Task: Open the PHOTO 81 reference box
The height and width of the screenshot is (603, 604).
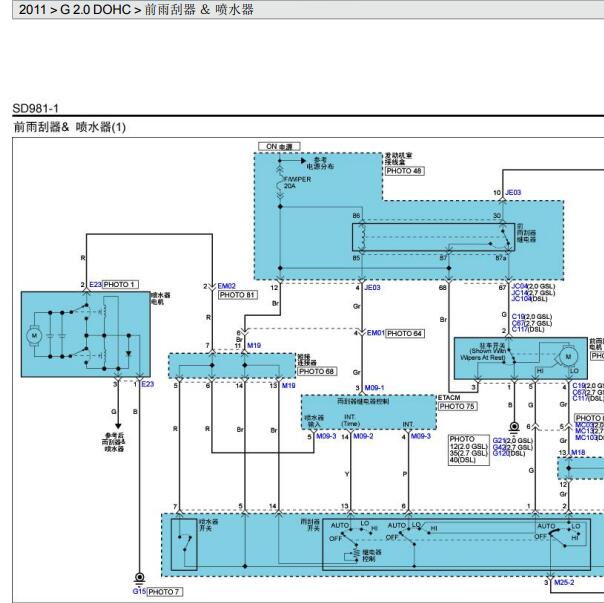Action: (x=238, y=295)
